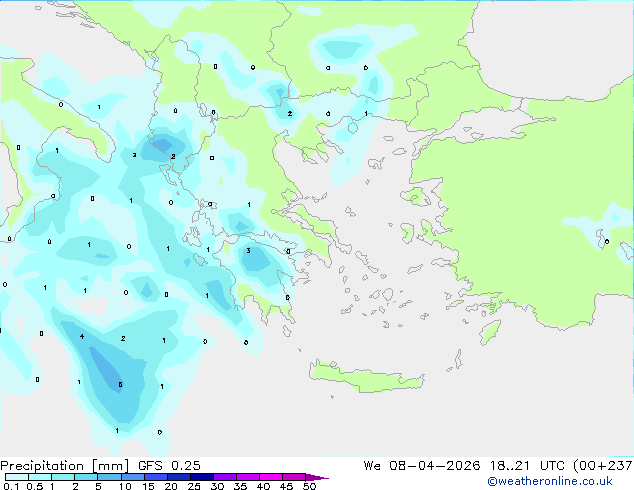Select the 0.1–0.5 mm legend color swatch
This screenshot has width=634, height=490.
point(17,477)
